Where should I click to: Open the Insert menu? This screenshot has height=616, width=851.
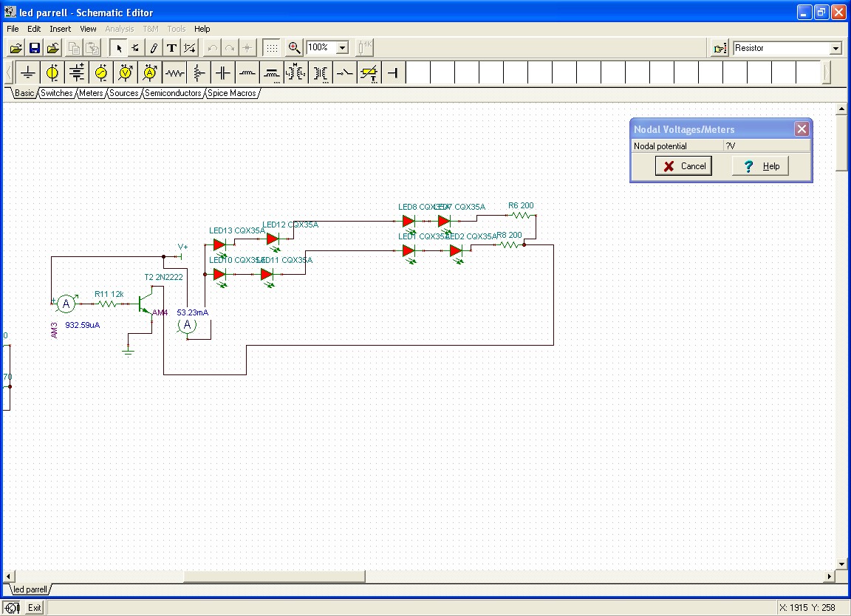click(61, 29)
